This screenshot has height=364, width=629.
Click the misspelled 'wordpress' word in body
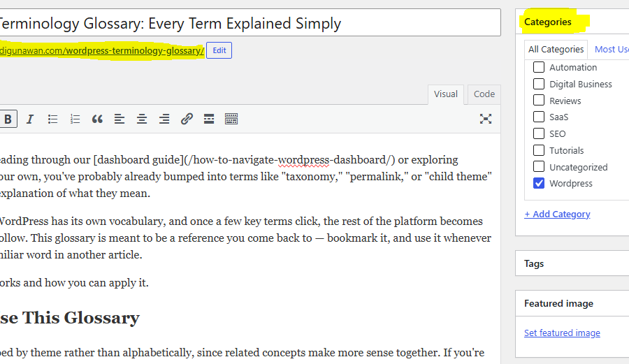(x=304, y=160)
